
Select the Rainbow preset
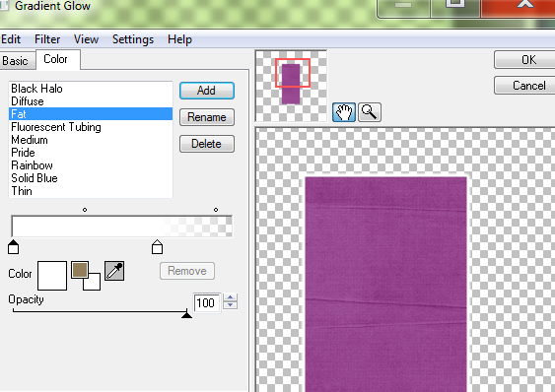pos(91,165)
